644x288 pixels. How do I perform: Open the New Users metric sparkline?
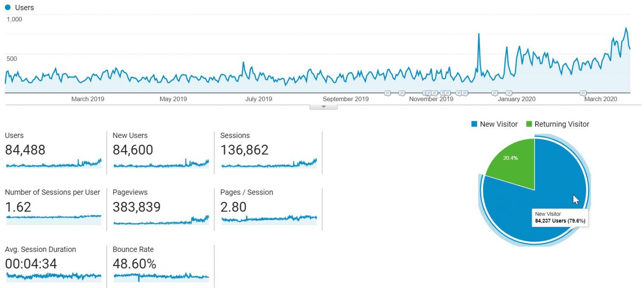click(161, 164)
